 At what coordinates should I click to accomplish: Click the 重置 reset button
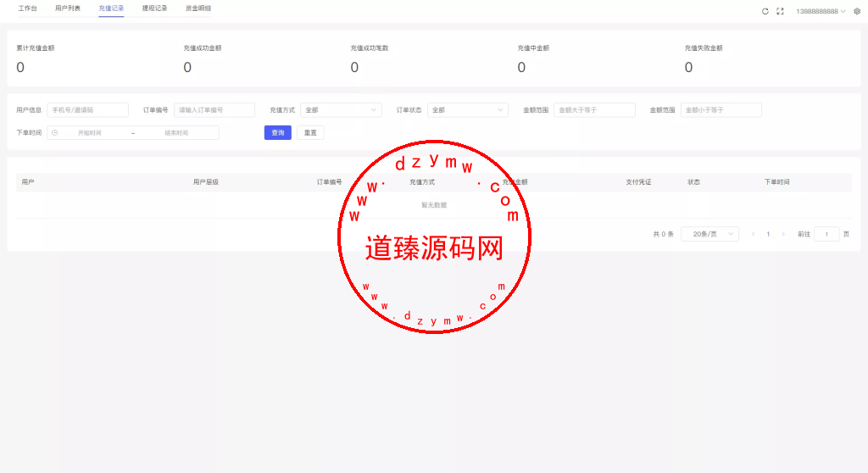coord(310,133)
